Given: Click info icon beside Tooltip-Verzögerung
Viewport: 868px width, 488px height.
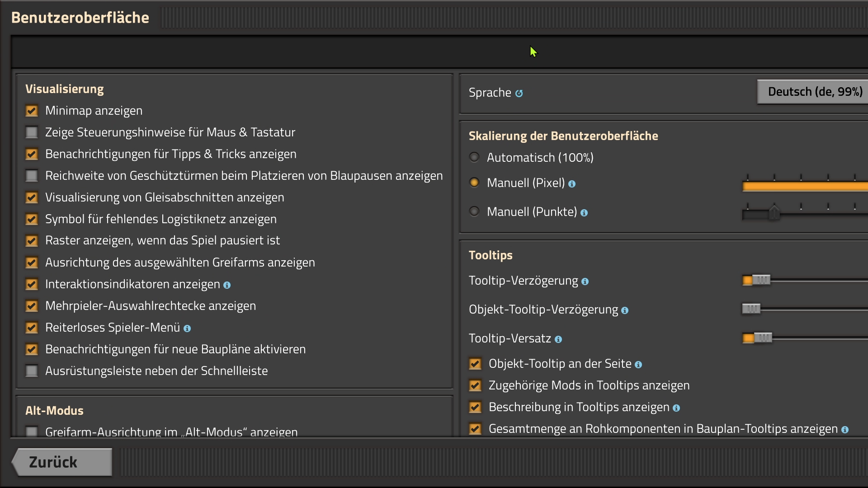Looking at the screenshot, I should [585, 282].
